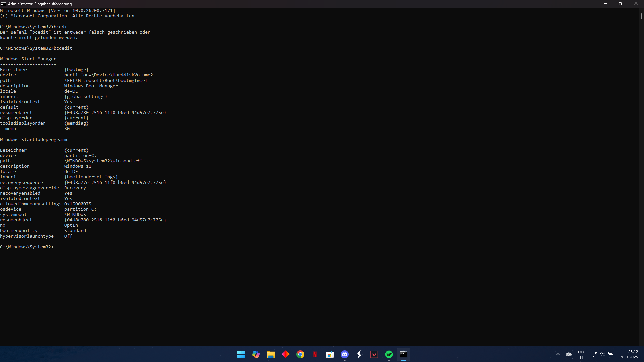Open network settings from the tray icon
644x362 pixels.
[x=594, y=354]
